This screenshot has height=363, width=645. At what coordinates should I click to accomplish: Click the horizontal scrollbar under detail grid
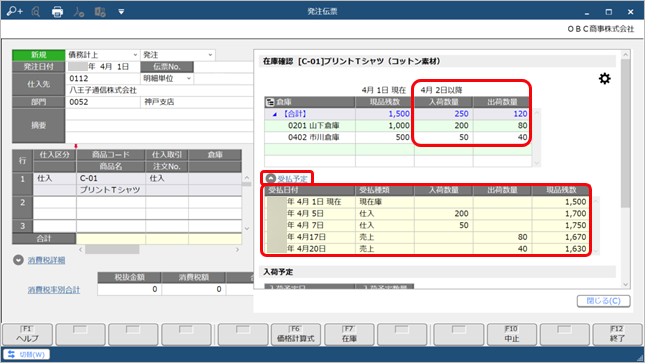click(x=112, y=249)
